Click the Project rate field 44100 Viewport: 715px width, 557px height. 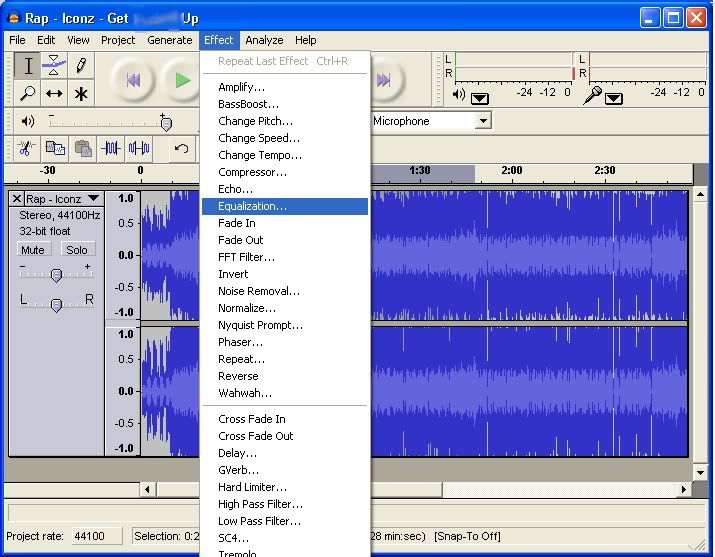pos(97,536)
